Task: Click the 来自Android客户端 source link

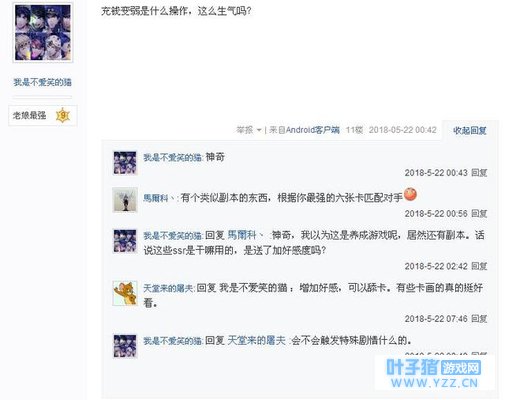Action: tap(305, 130)
